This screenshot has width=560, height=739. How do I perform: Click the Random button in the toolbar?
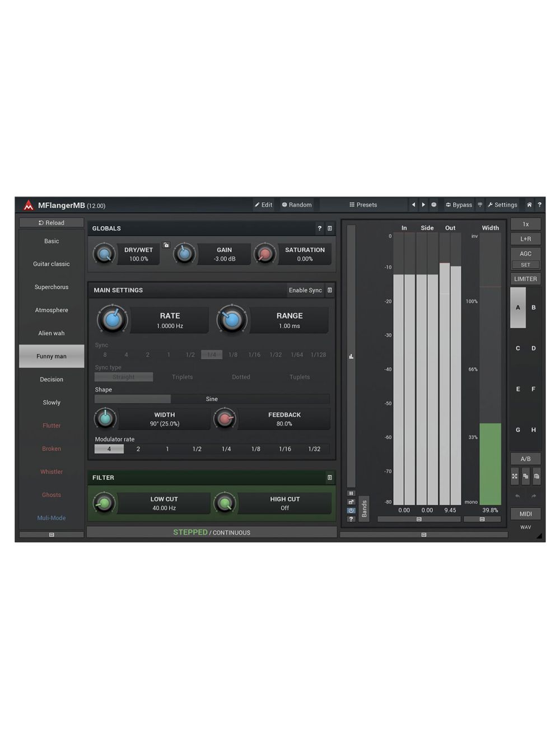coord(297,205)
